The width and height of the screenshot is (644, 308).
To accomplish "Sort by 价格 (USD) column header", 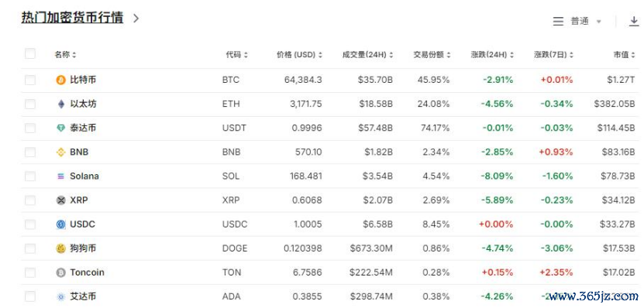I will point(299,54).
